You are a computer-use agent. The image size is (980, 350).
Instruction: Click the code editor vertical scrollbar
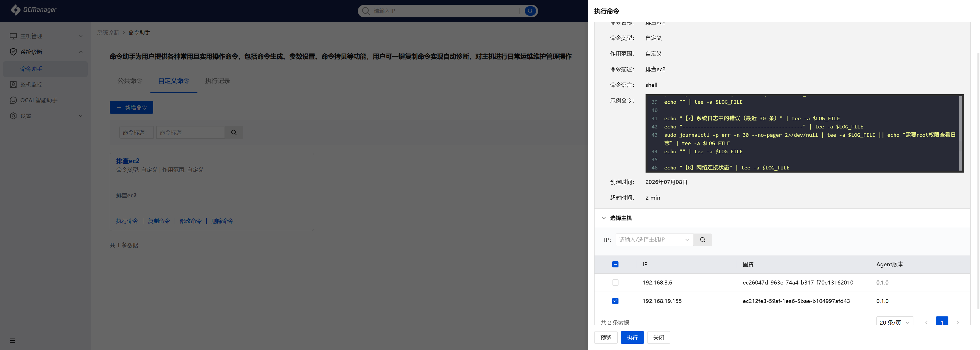960,133
